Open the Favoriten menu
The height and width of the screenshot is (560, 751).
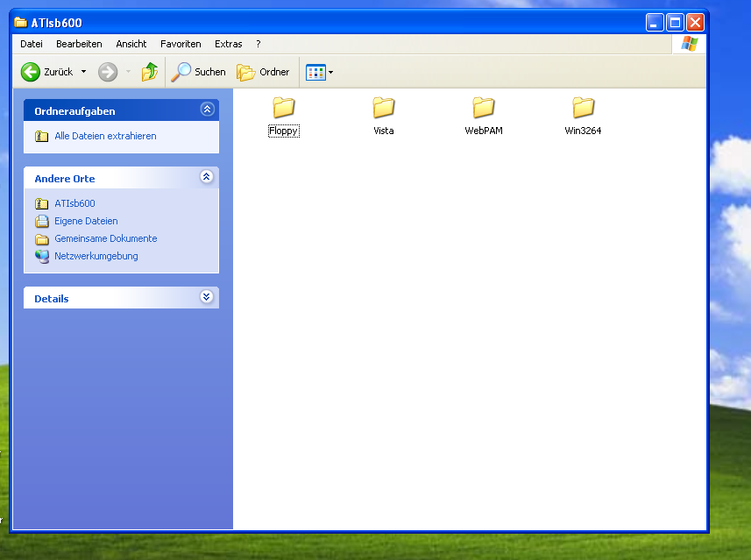coord(181,44)
